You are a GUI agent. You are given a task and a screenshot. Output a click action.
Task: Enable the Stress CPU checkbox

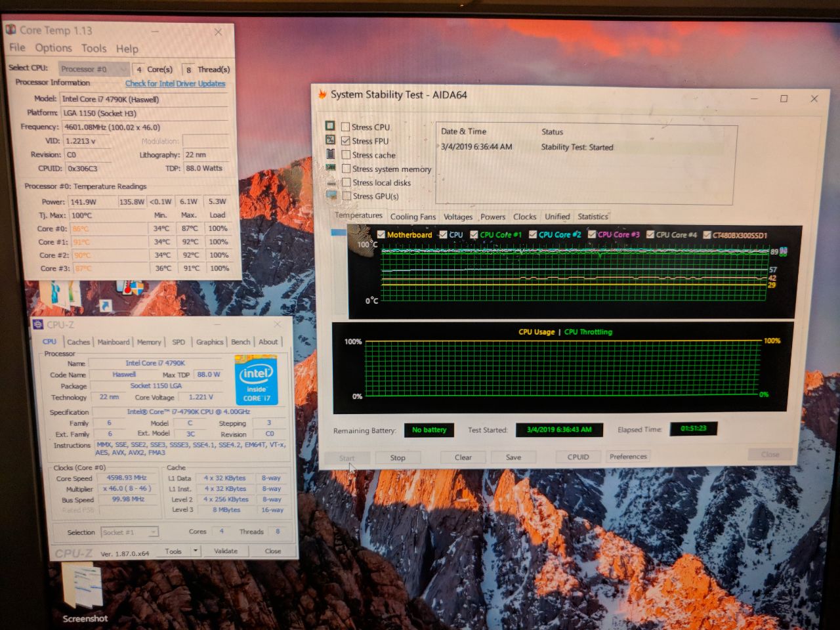(x=346, y=127)
